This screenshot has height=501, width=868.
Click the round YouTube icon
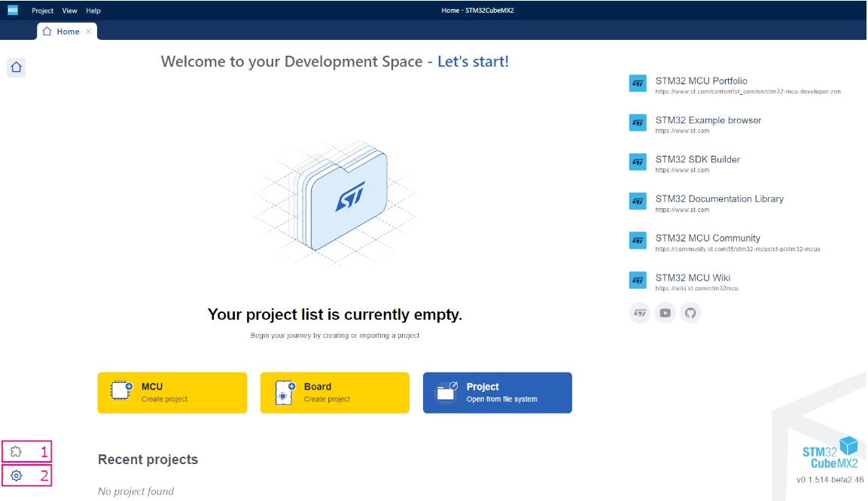coord(665,313)
